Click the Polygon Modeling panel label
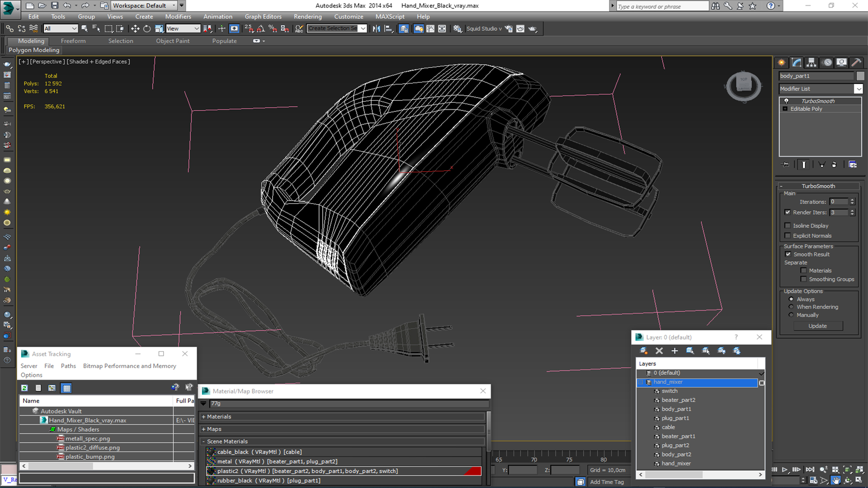This screenshot has height=488, width=868. click(x=34, y=50)
